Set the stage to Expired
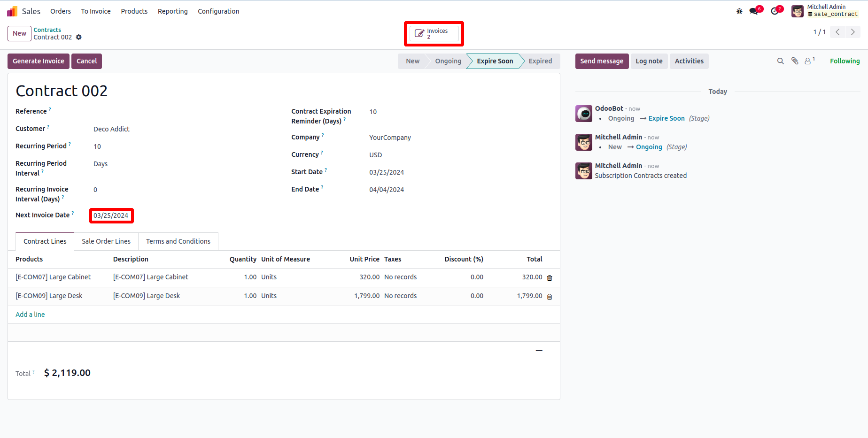 tap(540, 61)
